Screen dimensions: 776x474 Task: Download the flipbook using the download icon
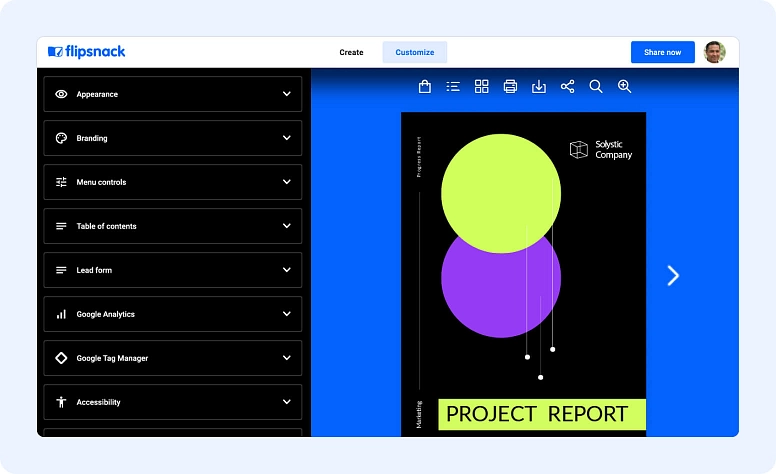click(539, 87)
